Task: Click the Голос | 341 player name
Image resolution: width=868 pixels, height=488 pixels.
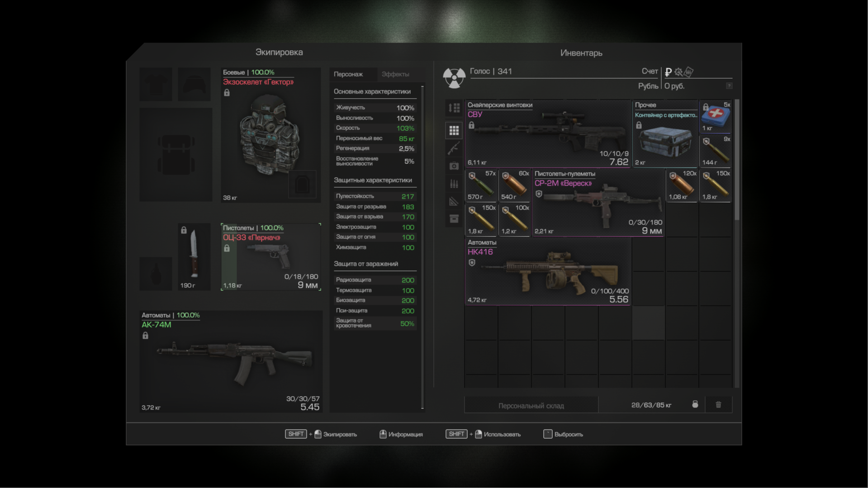Action: tap(491, 71)
